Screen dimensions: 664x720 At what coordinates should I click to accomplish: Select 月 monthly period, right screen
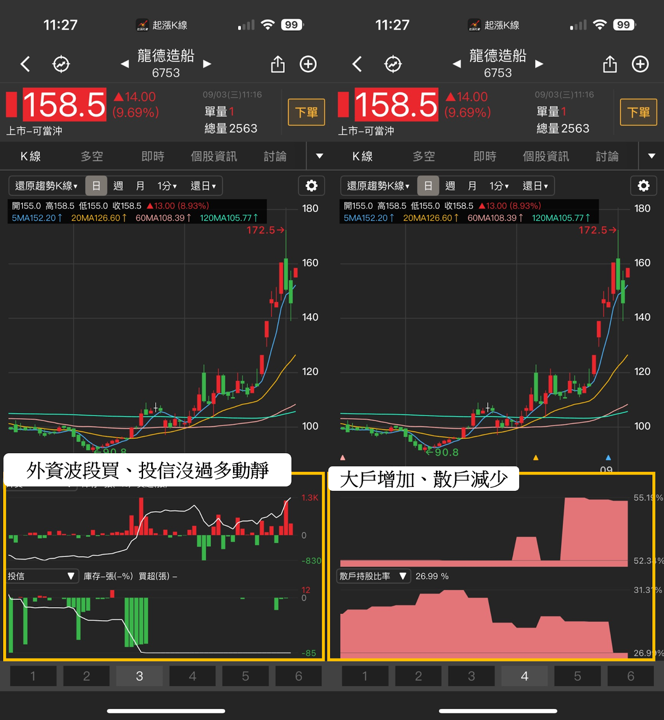pos(472,186)
